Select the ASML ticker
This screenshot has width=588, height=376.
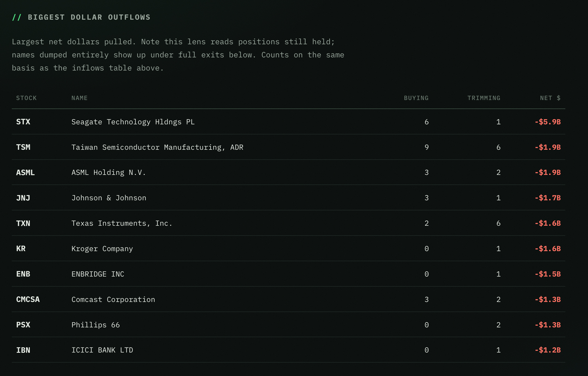click(25, 172)
